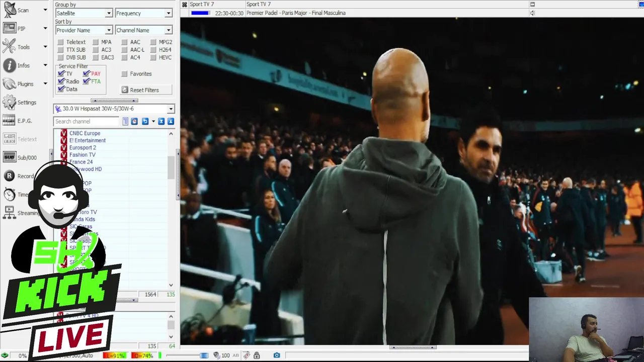The image size is (644, 362).
Task: Click the audio speaker icon below film icon
Action: [x=532, y=13]
